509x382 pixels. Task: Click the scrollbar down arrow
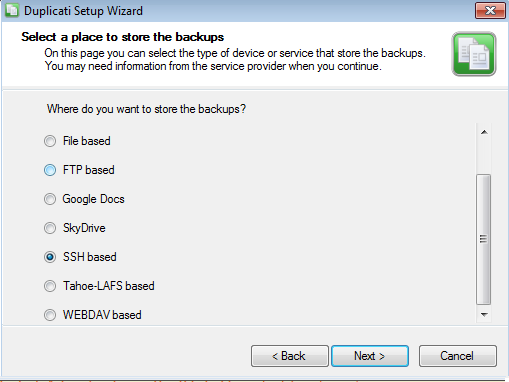pyautogui.click(x=484, y=314)
